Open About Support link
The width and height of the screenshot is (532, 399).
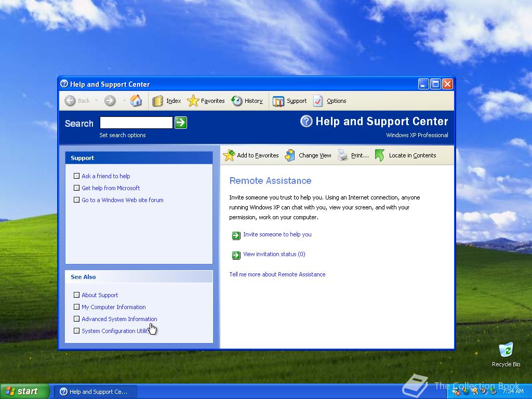click(100, 295)
